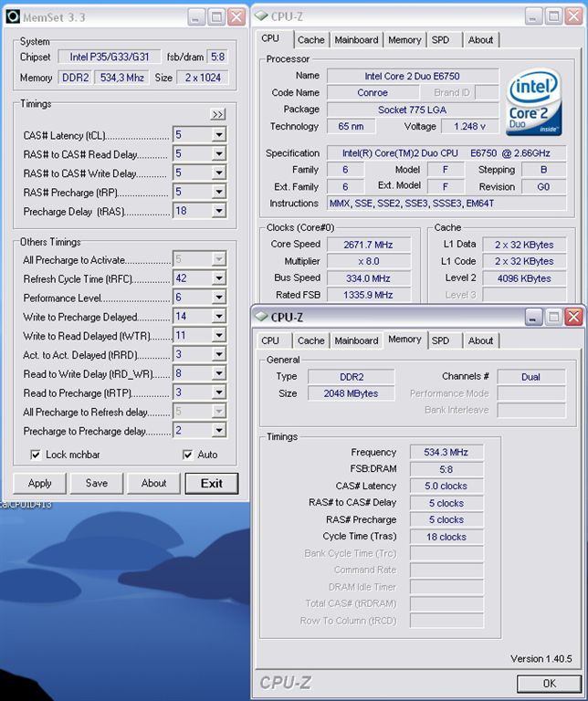The height and width of the screenshot is (701, 588).
Task: Open the Write to Precharge Delayed dropdown
Action: pyautogui.click(x=218, y=316)
